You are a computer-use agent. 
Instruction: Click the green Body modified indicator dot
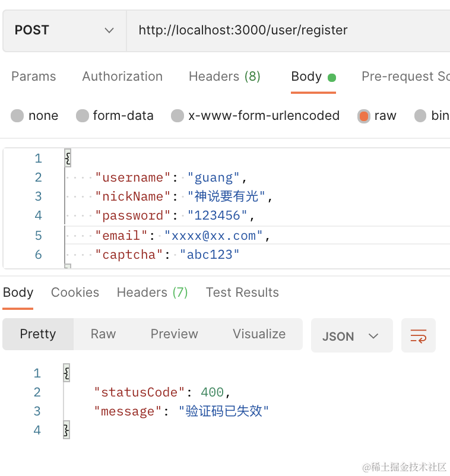[332, 78]
